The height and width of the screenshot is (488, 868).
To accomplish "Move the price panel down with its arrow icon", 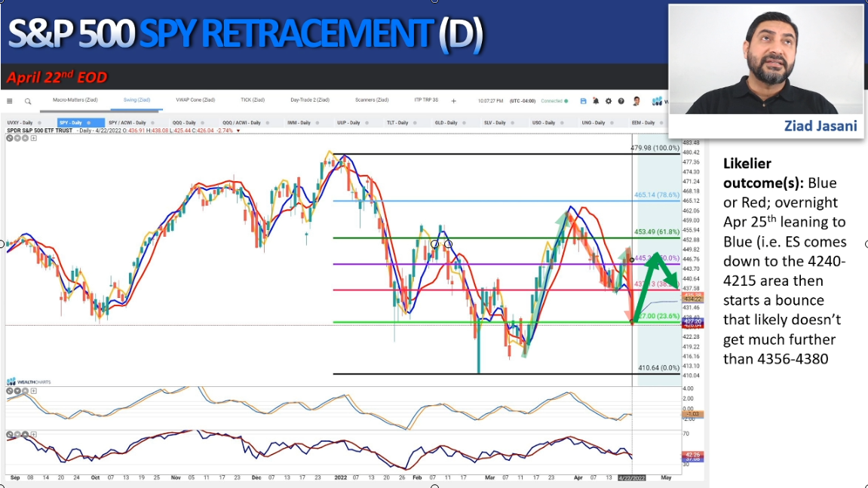I will [x=17, y=138].
